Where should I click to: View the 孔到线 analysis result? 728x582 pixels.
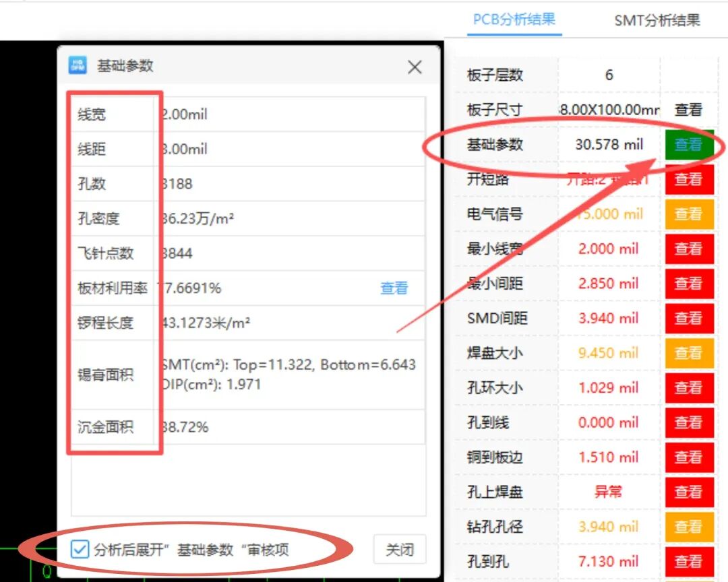tap(689, 423)
